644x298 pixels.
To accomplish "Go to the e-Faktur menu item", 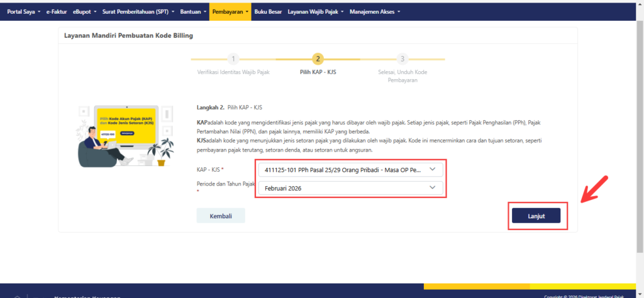I will click(x=57, y=11).
